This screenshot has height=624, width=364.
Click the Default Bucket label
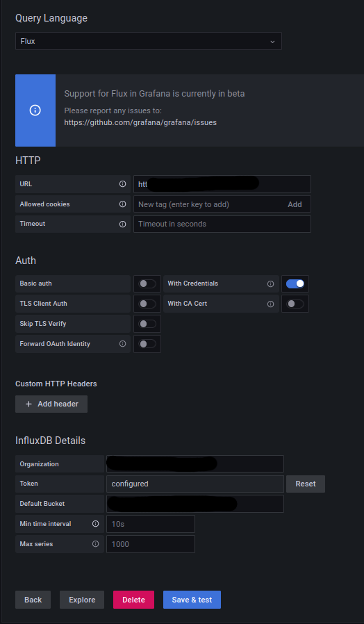pyautogui.click(x=42, y=503)
